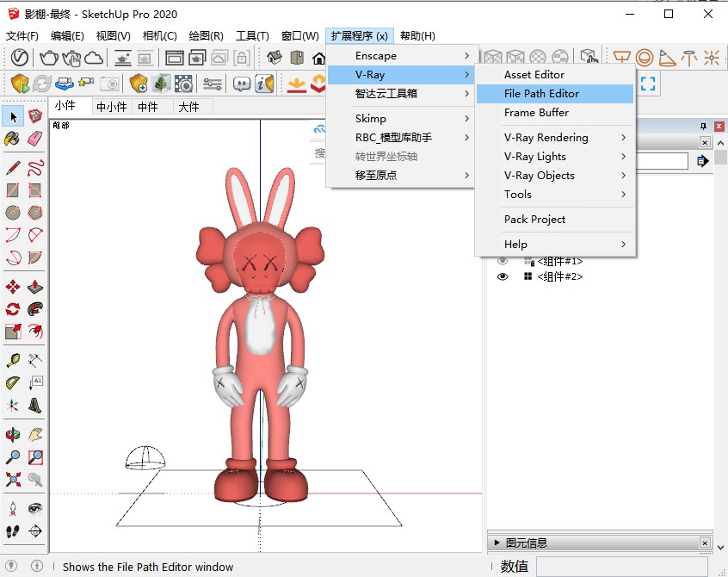728x577 pixels.
Task: Select the <组件#2> outliner row
Action: click(x=559, y=277)
